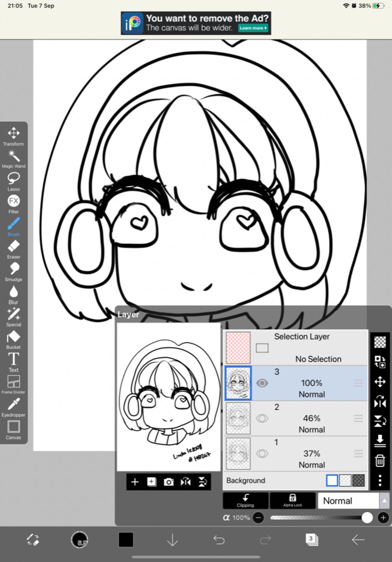Screen dimensions: 392x562
Task: Click the layer 3 thumbnail
Action: coord(238,383)
